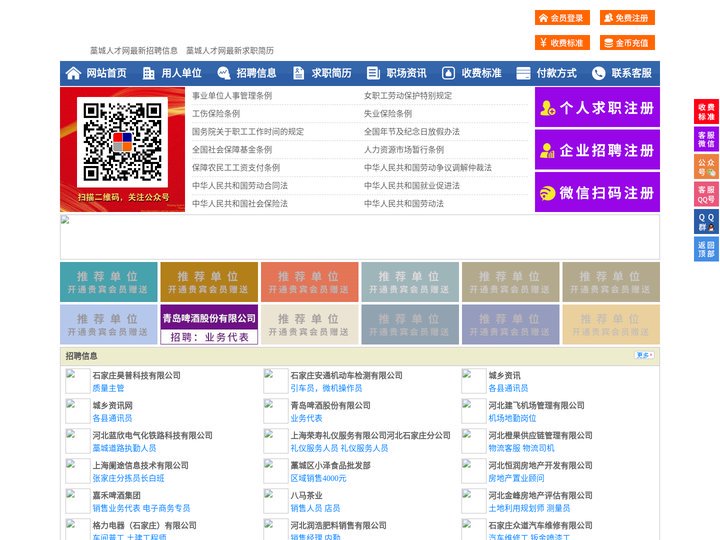Open the purple 客服微信 sidebar icon
Viewport: 720px width, 540px height.
tap(706, 139)
